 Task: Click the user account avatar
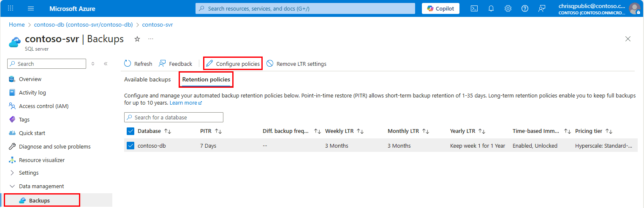634,8
